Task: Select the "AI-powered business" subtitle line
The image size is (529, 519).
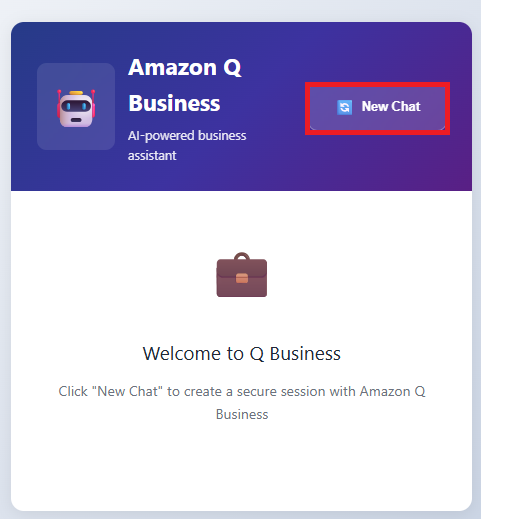Action: (x=187, y=136)
